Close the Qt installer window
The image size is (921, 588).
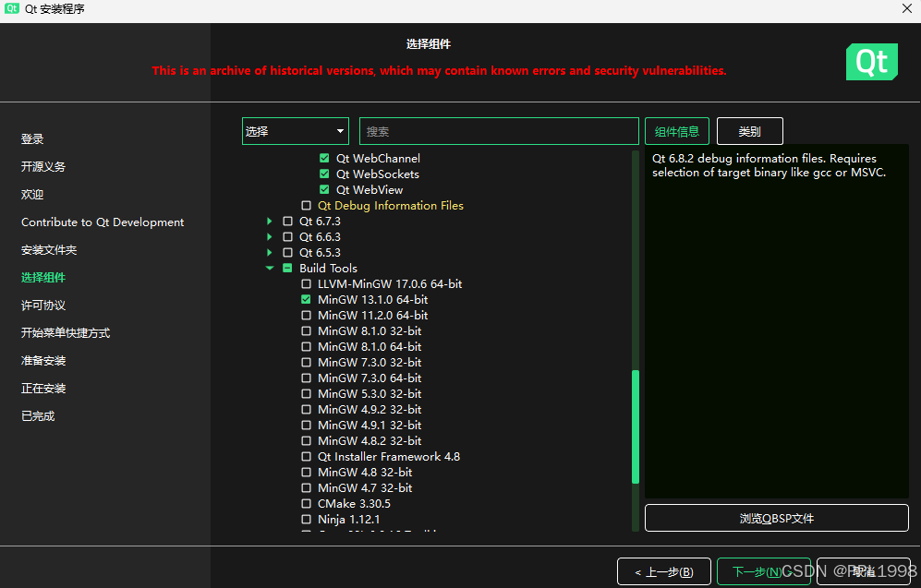coord(907,8)
